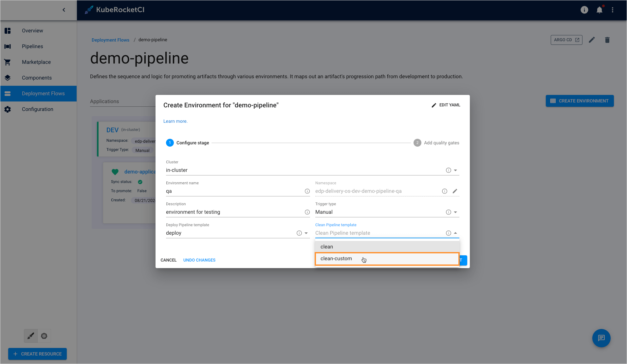Click the edit pencil icon near ARGO CD
627x364 pixels.
tap(592, 40)
